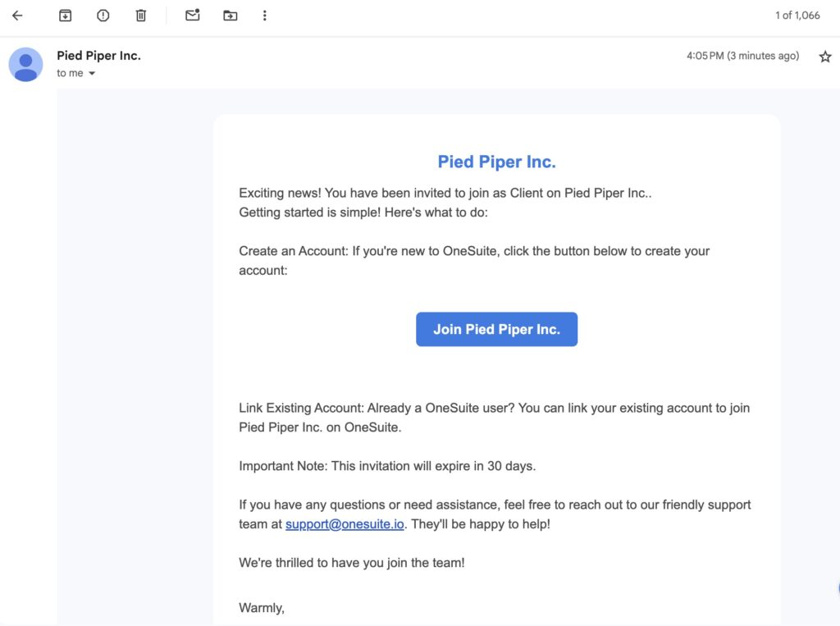The height and width of the screenshot is (626, 840).
Task: Click the '1 of 1,066' message counter
Action: [797, 16]
